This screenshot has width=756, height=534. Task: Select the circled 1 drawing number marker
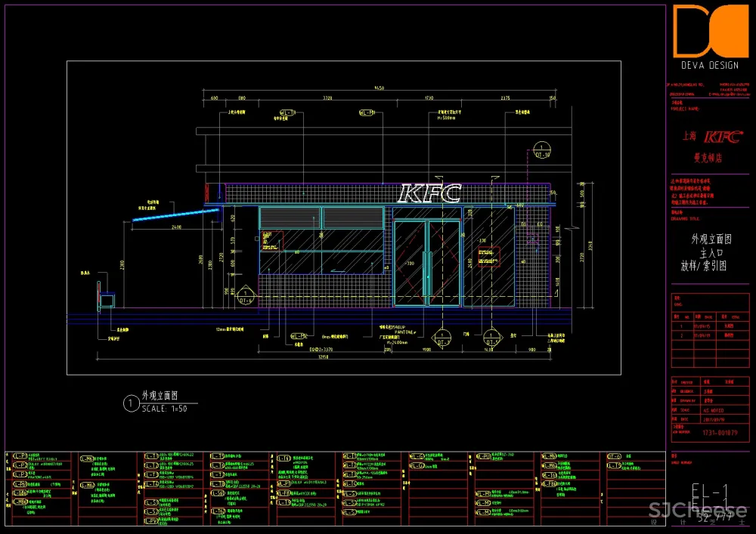[x=132, y=404]
